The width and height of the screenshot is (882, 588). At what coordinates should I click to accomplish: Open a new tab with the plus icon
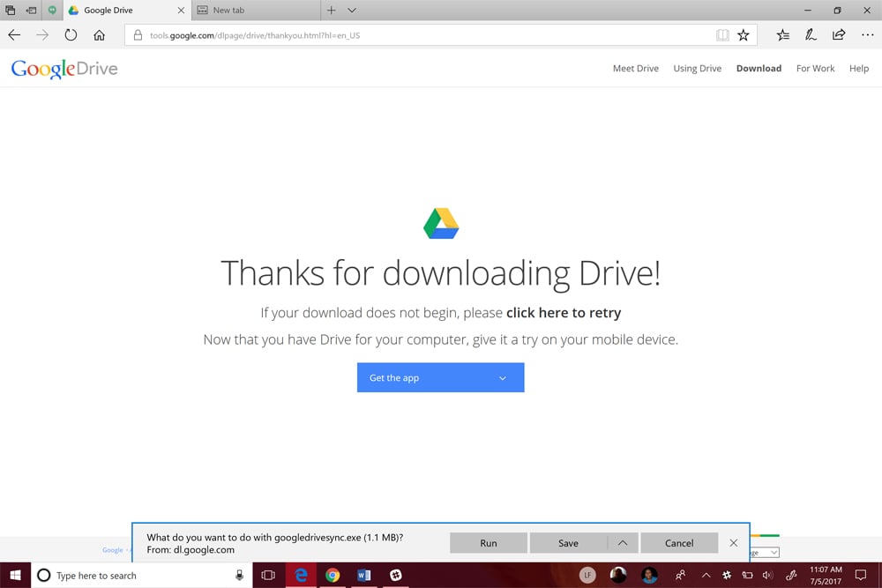332,10
